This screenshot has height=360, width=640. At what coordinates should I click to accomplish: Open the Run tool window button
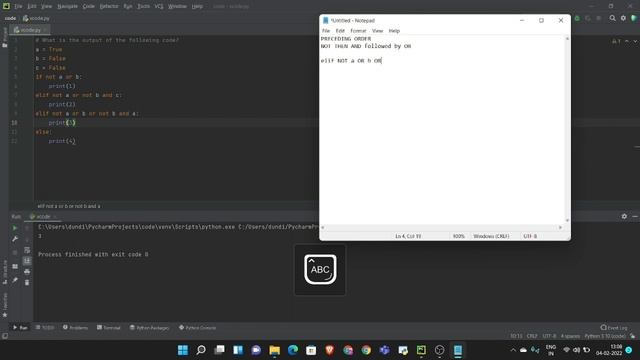point(20,327)
